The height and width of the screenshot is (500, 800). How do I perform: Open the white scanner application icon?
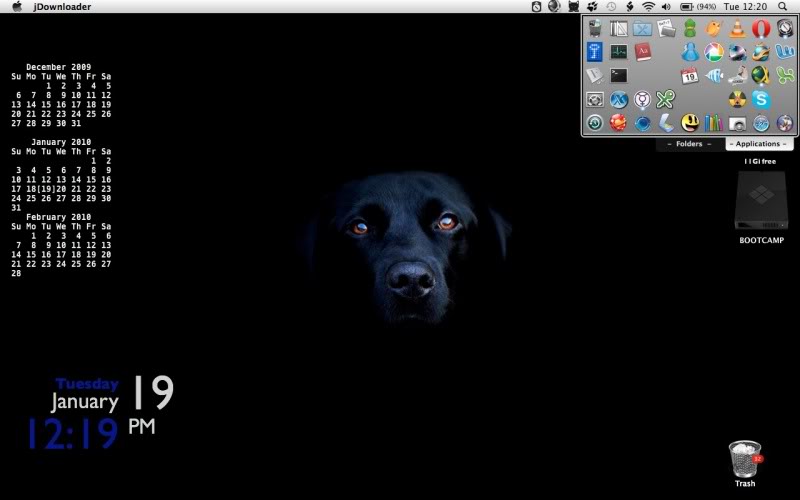[666, 123]
